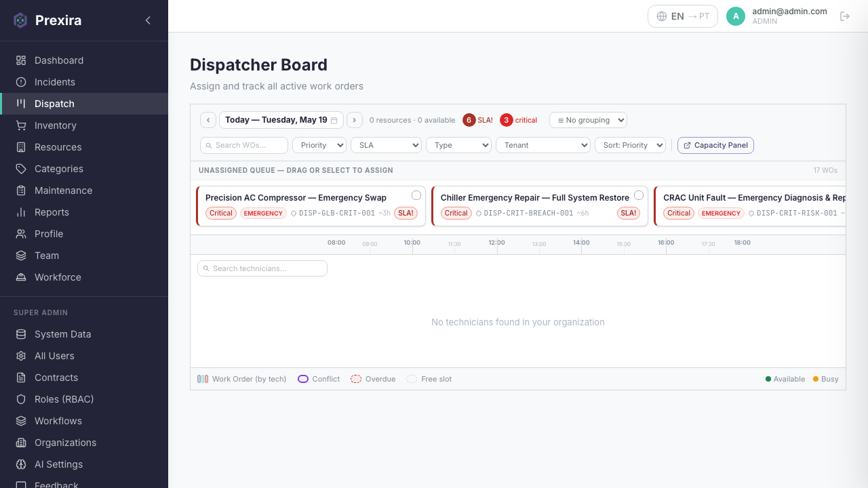Click the Prexira logo icon

[x=20, y=20]
